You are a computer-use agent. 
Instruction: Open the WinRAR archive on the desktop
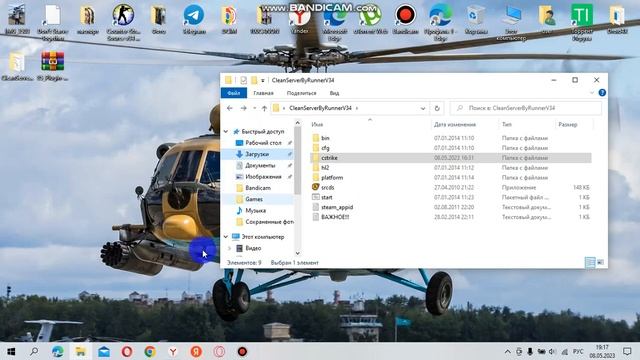[52, 65]
